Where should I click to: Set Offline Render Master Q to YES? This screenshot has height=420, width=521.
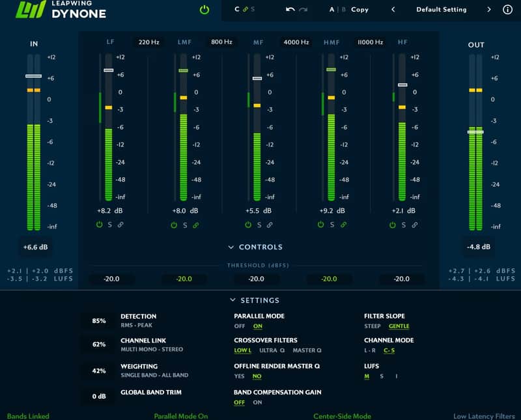[239, 376]
